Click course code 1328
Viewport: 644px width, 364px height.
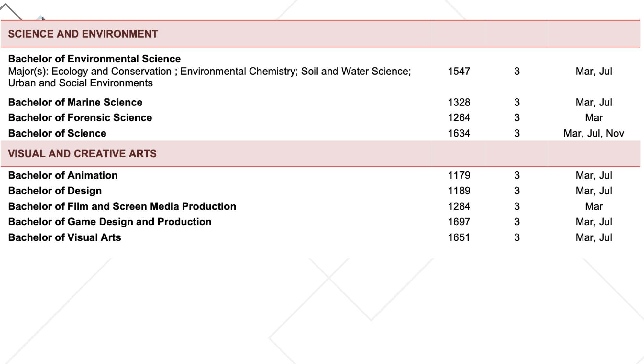tap(459, 102)
